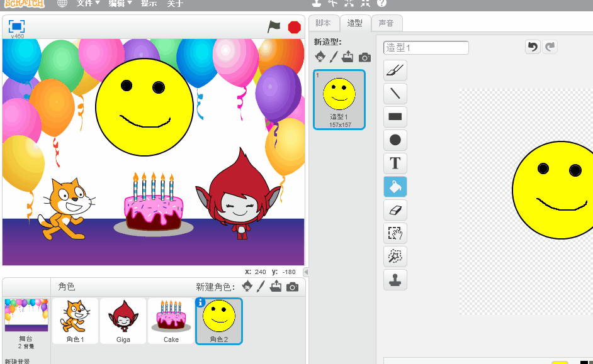Choose new costume from library
The width and height of the screenshot is (593, 364).
tap(320, 57)
